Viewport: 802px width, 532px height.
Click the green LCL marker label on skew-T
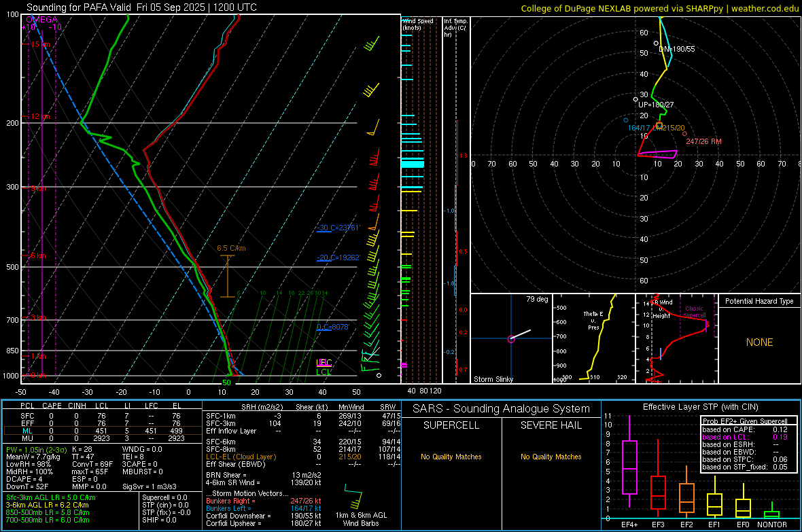click(x=324, y=372)
